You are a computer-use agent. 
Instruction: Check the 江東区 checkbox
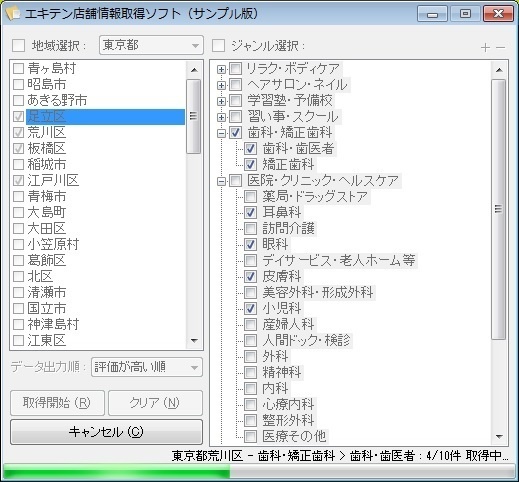(x=18, y=340)
